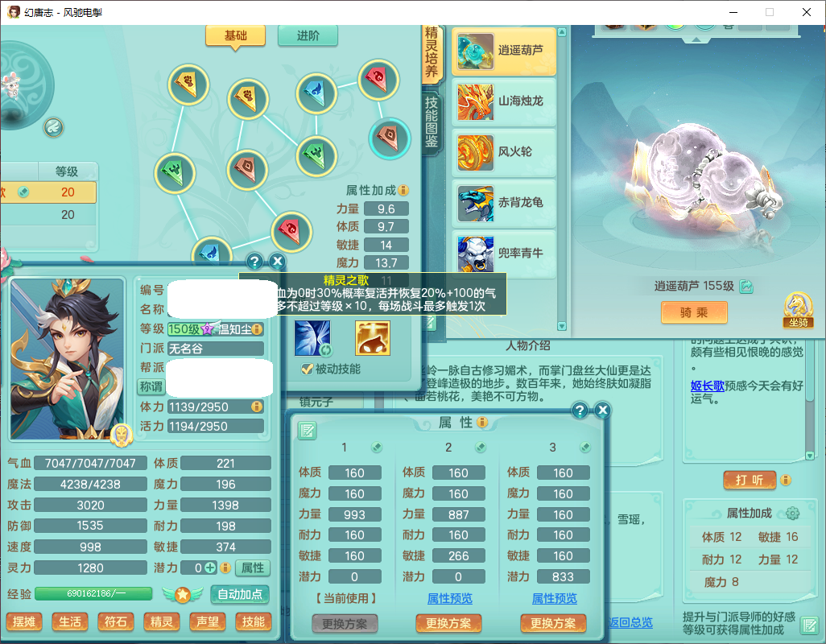Click the 属性加成 settings gear icon

click(792, 514)
